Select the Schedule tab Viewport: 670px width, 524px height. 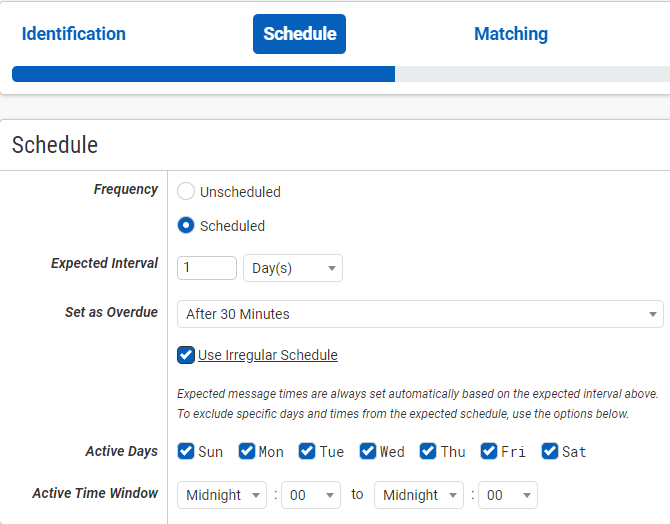coord(300,34)
